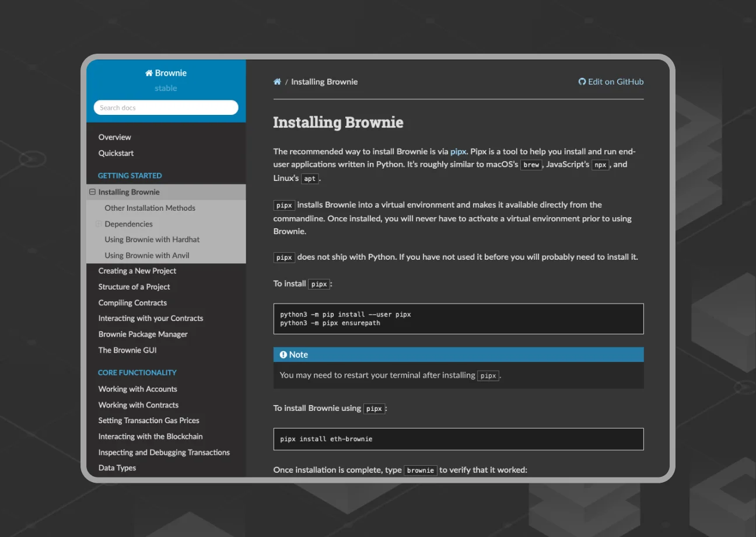Click the python3 -m pipx ensurepath line
This screenshot has height=537, width=756.
pos(330,323)
